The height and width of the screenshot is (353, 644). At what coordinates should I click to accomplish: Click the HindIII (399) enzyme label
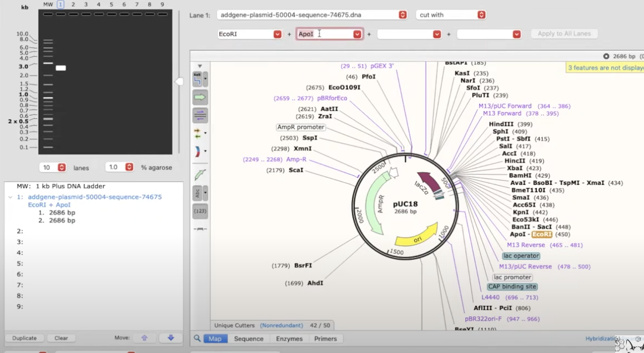click(x=511, y=124)
